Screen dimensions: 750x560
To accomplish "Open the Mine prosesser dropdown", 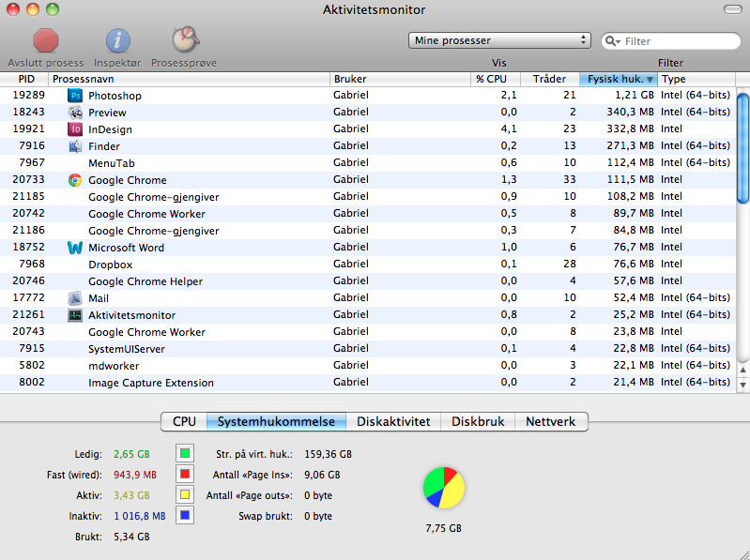I will tap(499, 40).
